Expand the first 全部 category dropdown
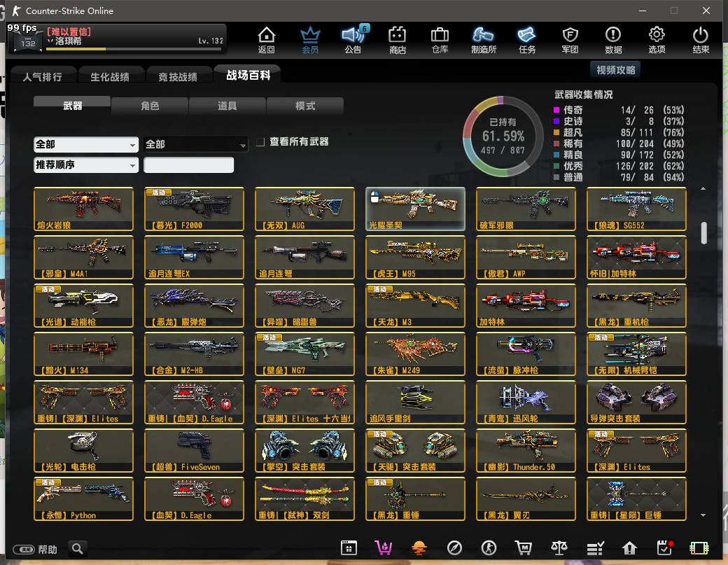Screen dimensions: 728x565 click(86, 144)
